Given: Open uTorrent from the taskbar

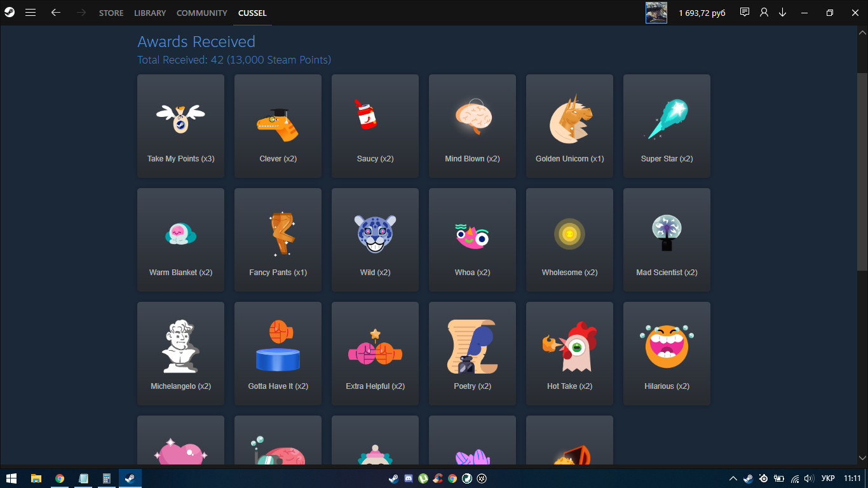Looking at the screenshot, I should click(x=423, y=478).
